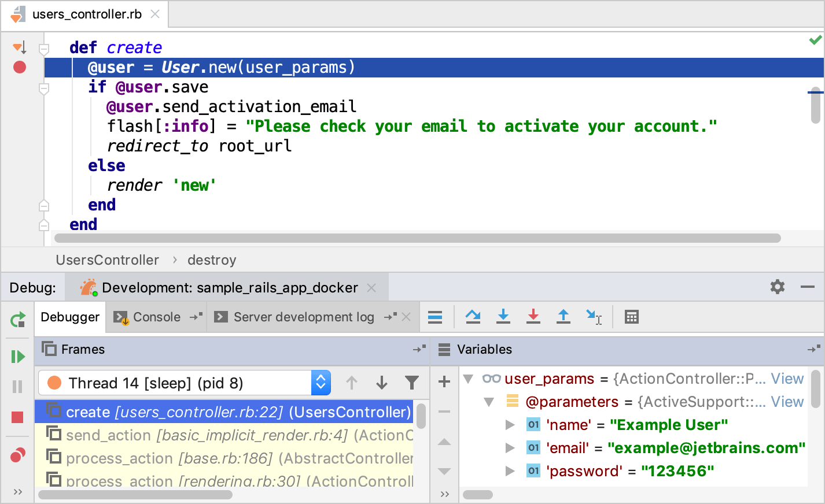The width and height of the screenshot is (825, 504).
Task: Resume program execution
Action: [17, 356]
